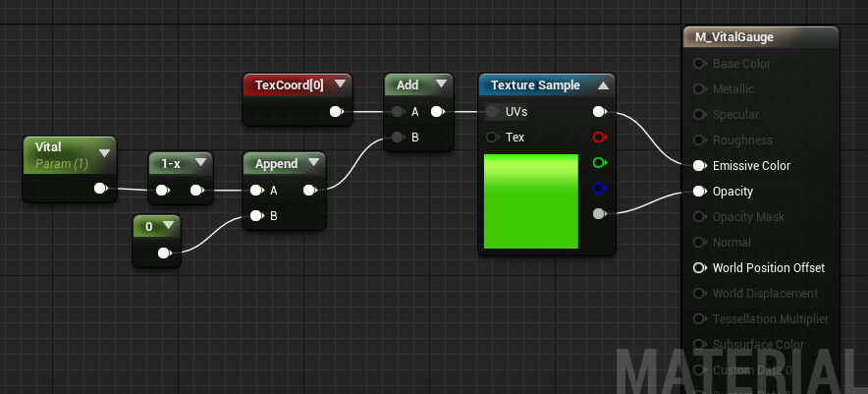Click the Append node output pin
Screen dimensions: 868x394
click(x=310, y=191)
